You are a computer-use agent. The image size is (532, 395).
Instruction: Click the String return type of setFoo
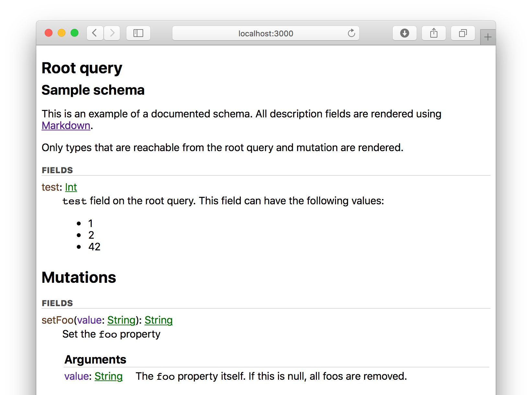(x=159, y=320)
